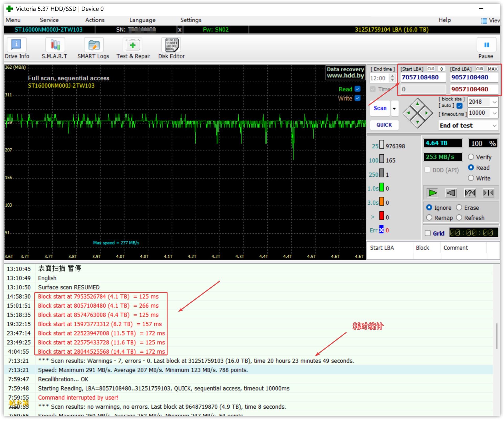Click the Start LBA input field

click(x=423, y=77)
